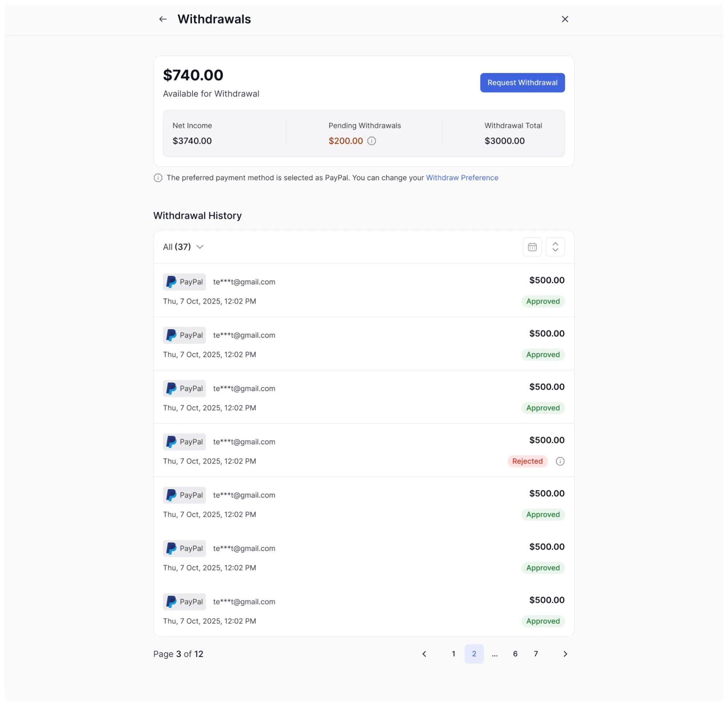Click the Rejected status badge

click(527, 461)
